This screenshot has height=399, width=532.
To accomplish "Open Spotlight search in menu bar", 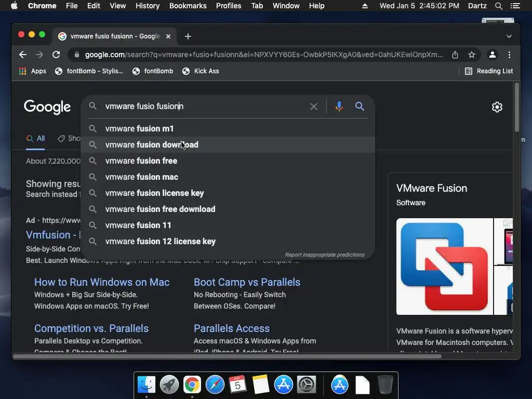I will [x=499, y=6].
